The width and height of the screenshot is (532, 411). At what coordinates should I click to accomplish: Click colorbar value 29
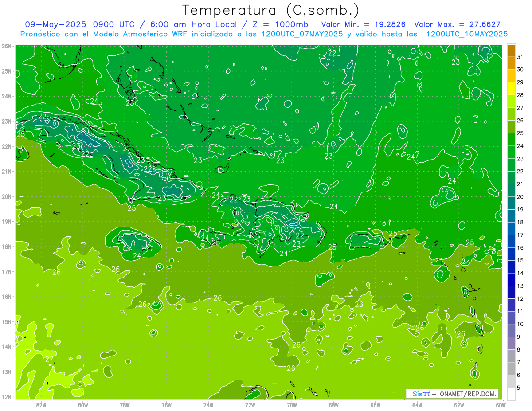[x=520, y=82]
